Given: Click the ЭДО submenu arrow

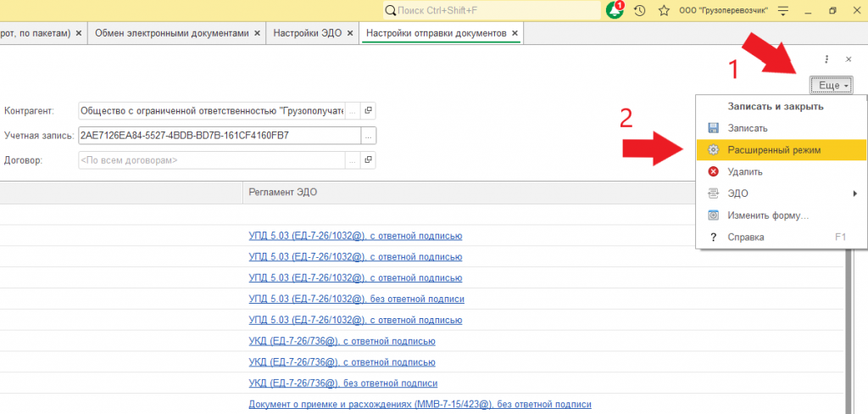Looking at the screenshot, I should [855, 193].
